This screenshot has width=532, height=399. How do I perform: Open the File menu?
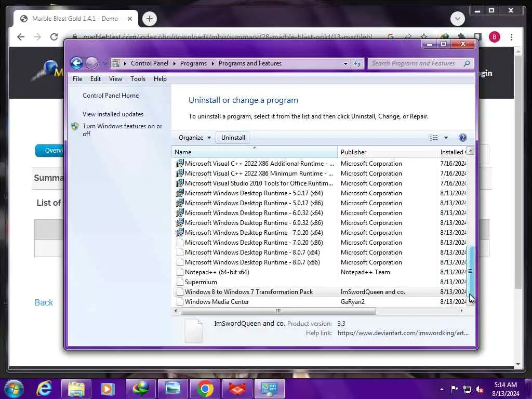pyautogui.click(x=77, y=79)
